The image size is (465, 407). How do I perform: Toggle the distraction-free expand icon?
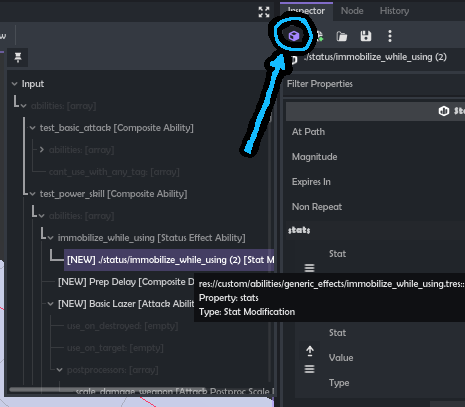[264, 12]
